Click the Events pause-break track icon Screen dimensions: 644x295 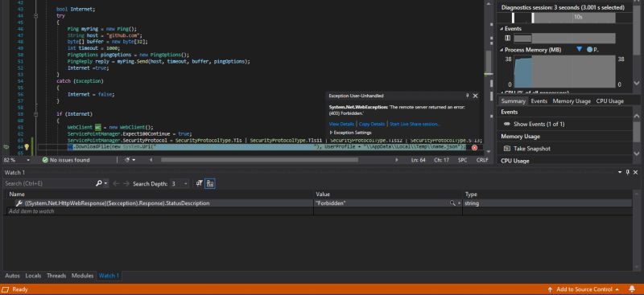coord(508,38)
